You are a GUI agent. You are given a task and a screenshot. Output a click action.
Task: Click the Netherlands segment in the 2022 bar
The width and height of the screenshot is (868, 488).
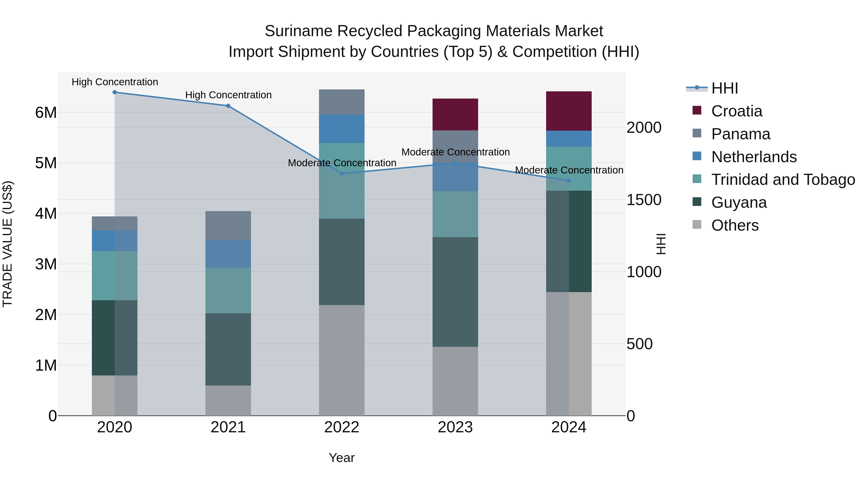(342, 129)
